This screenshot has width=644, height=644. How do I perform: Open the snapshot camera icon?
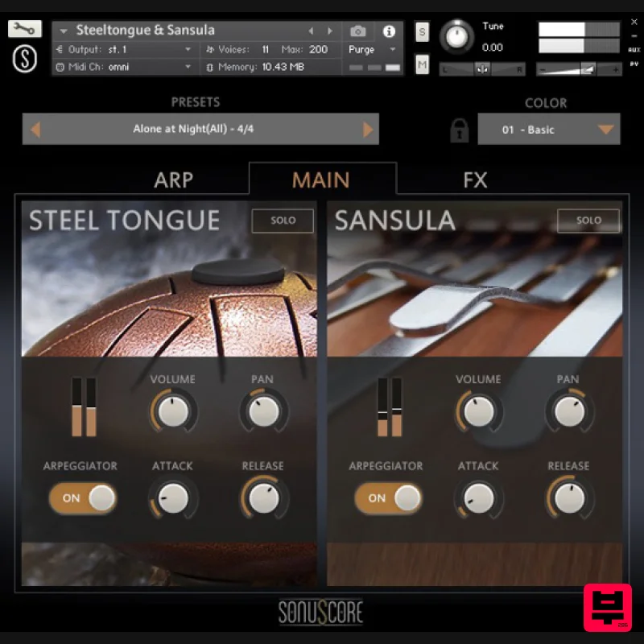(x=359, y=30)
